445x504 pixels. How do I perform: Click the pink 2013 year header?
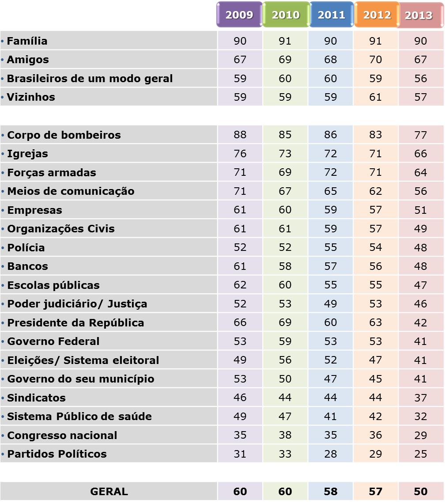pos(419,15)
